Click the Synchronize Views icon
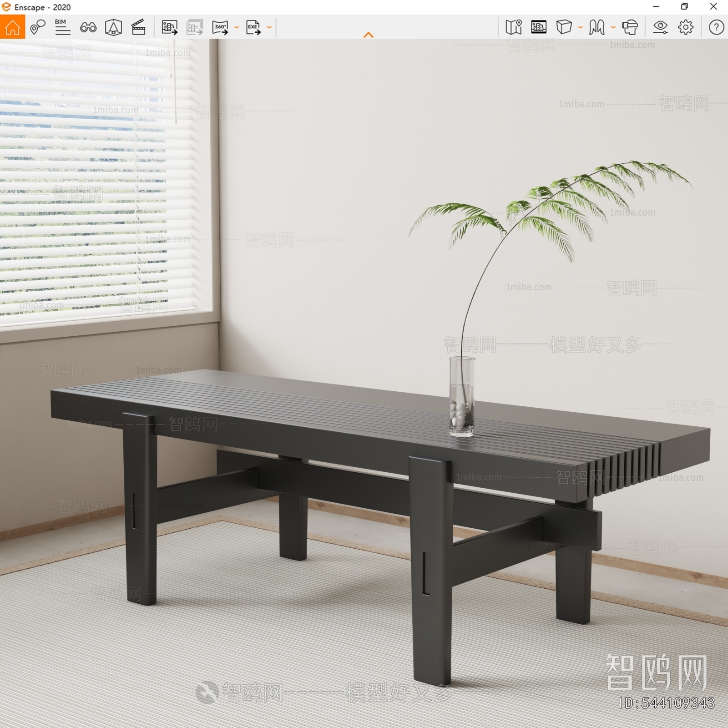The height and width of the screenshot is (728, 728). pos(113,27)
